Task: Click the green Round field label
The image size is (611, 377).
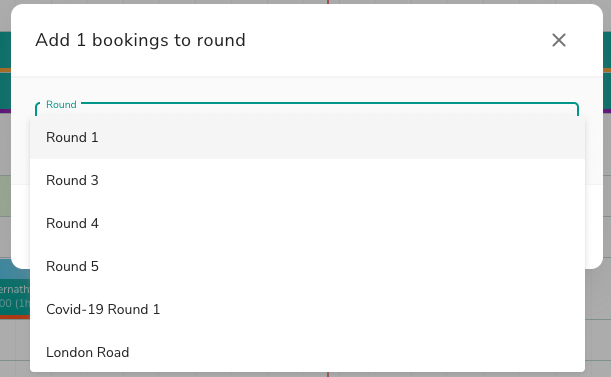Action: tap(61, 104)
